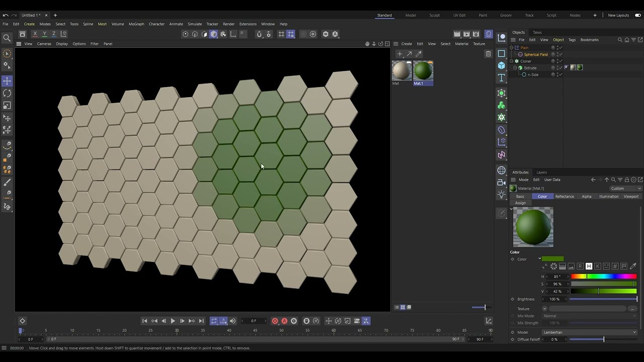The width and height of the screenshot is (644, 362).
Task: Open the viewport Cameras menu
Action: pyautogui.click(x=44, y=44)
